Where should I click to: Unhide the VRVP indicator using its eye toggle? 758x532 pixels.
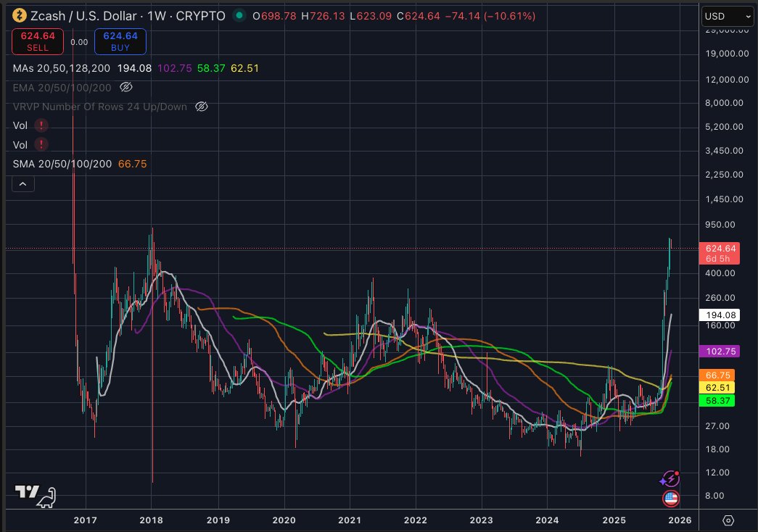tap(202, 107)
